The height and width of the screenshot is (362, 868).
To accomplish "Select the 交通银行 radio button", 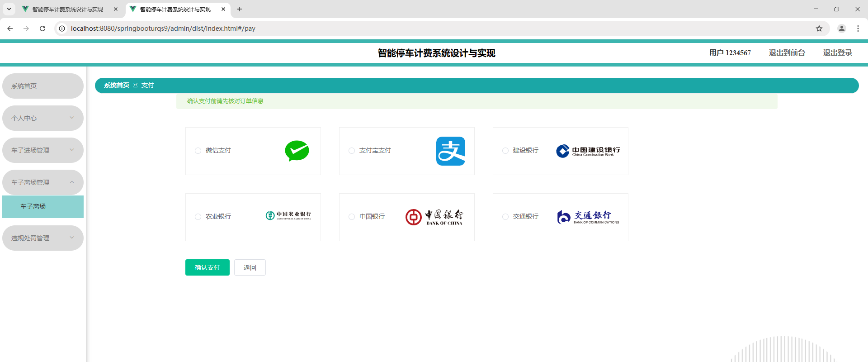I will [x=505, y=217].
